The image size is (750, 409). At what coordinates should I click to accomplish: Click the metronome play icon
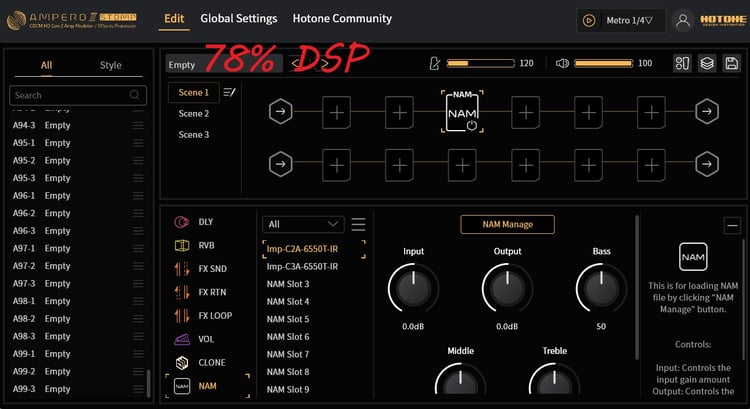589,21
